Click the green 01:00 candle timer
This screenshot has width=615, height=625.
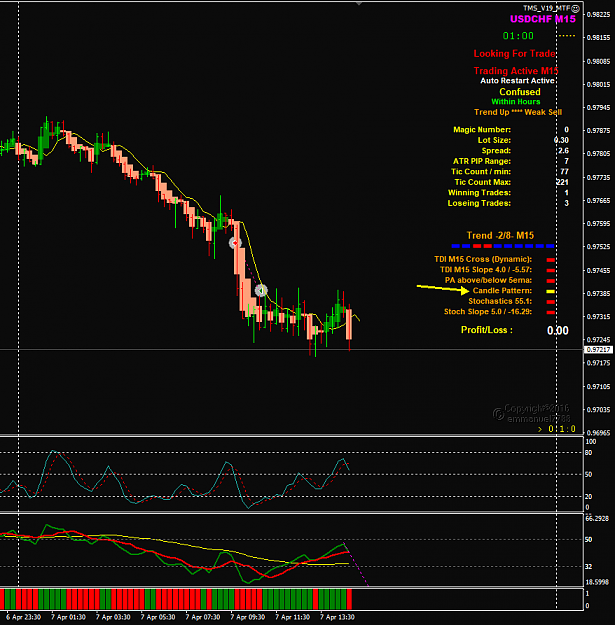(x=518, y=36)
